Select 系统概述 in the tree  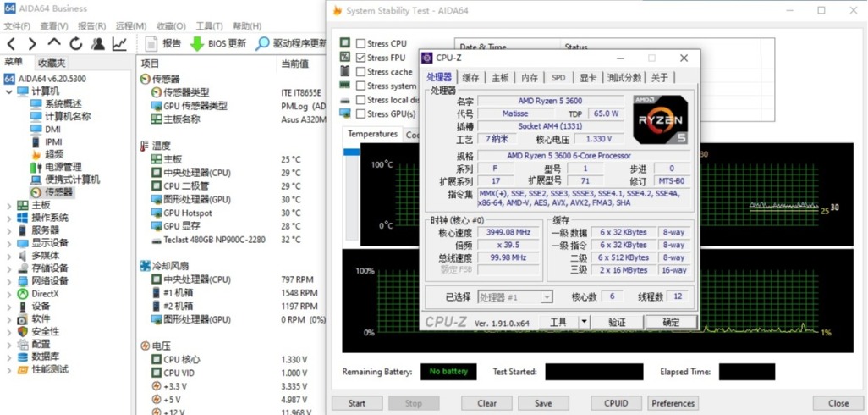[x=63, y=103]
